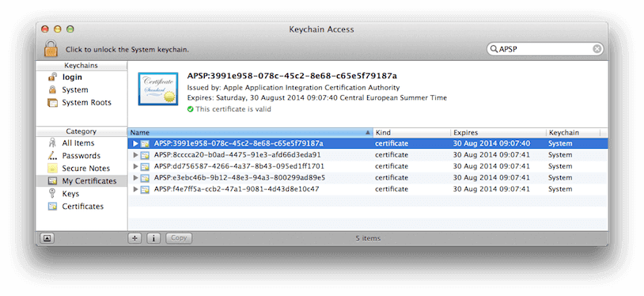Click the large certificate thumbnail in details
644x296 pixels.
coord(158,89)
